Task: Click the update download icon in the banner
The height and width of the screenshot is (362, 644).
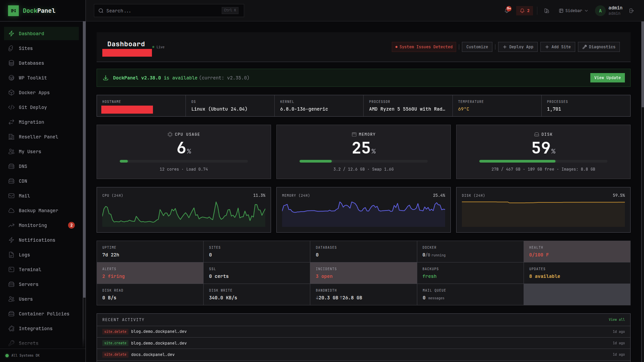Action: coord(106,78)
